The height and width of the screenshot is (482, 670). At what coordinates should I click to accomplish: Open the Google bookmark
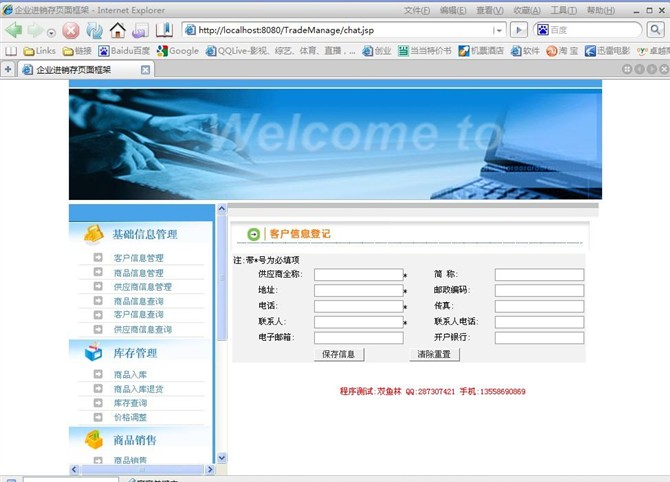tap(178, 51)
